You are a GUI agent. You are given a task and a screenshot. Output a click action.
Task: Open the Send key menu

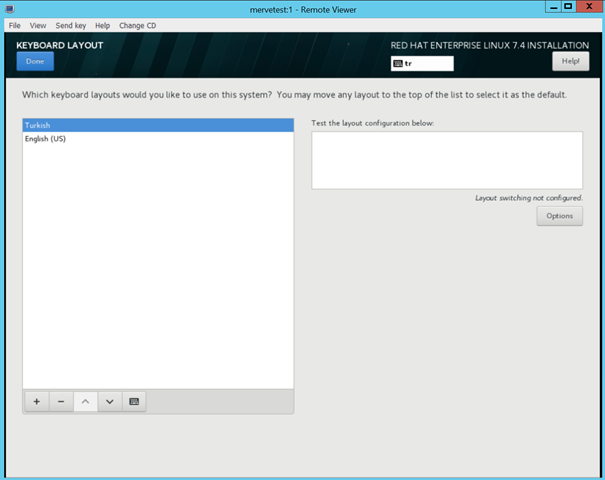pos(70,25)
